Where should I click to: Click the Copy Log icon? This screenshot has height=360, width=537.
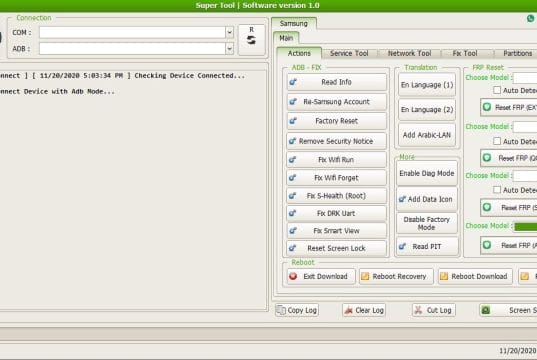point(281,310)
